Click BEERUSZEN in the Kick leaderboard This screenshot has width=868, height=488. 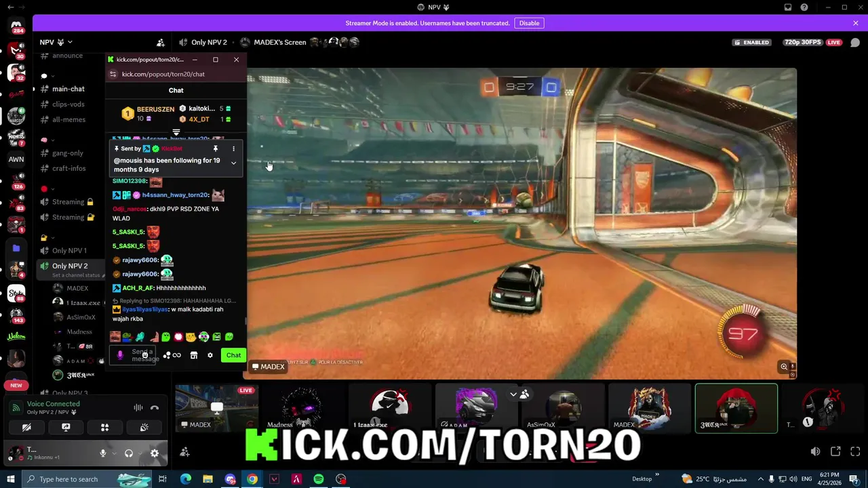(x=155, y=109)
